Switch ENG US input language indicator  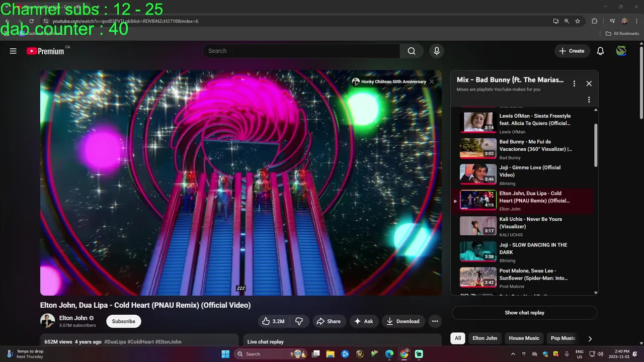click(579, 354)
